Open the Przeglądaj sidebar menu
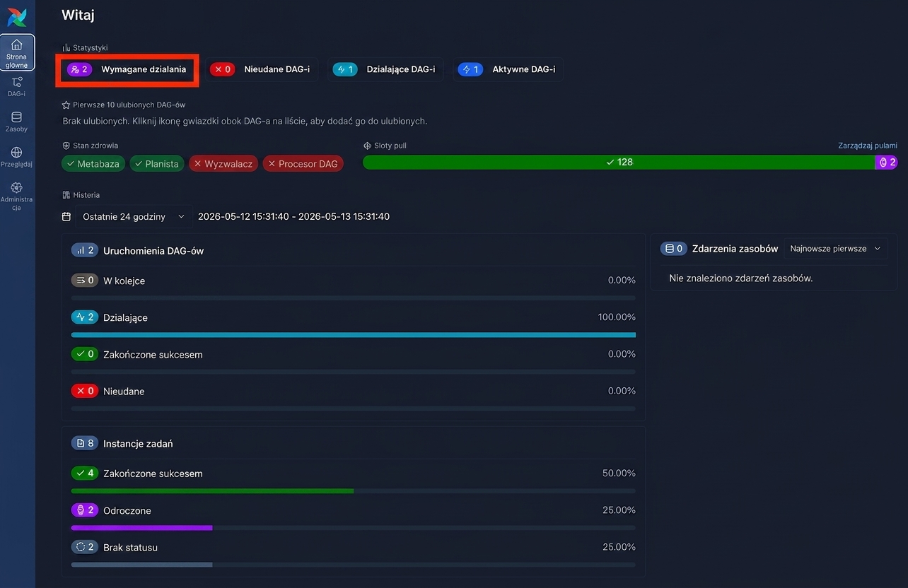The height and width of the screenshot is (588, 908). coord(17,158)
